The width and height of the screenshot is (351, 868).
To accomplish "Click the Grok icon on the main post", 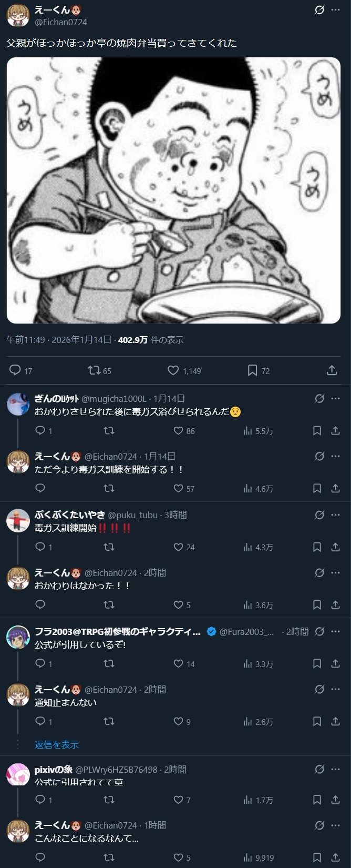I will point(319,10).
